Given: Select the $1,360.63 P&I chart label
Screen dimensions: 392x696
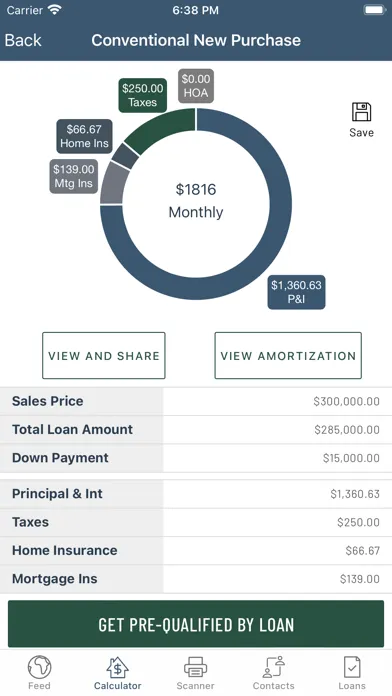Looking at the screenshot, I should [x=296, y=292].
